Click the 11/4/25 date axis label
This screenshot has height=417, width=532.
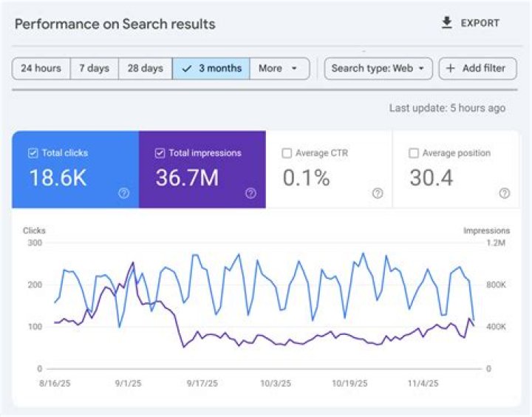423,384
